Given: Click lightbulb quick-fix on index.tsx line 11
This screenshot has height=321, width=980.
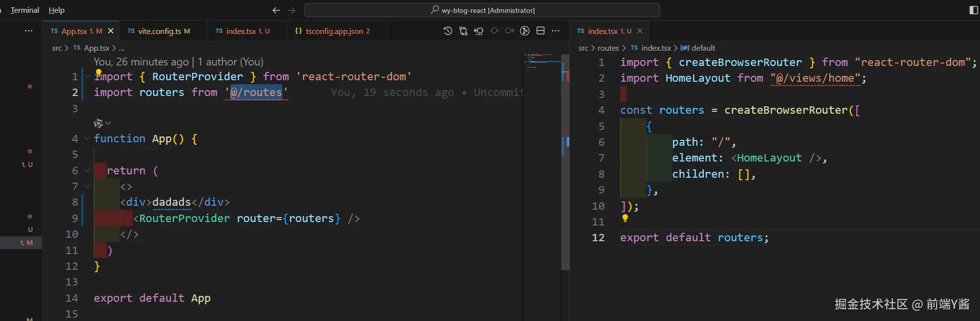Looking at the screenshot, I should click(x=625, y=218).
